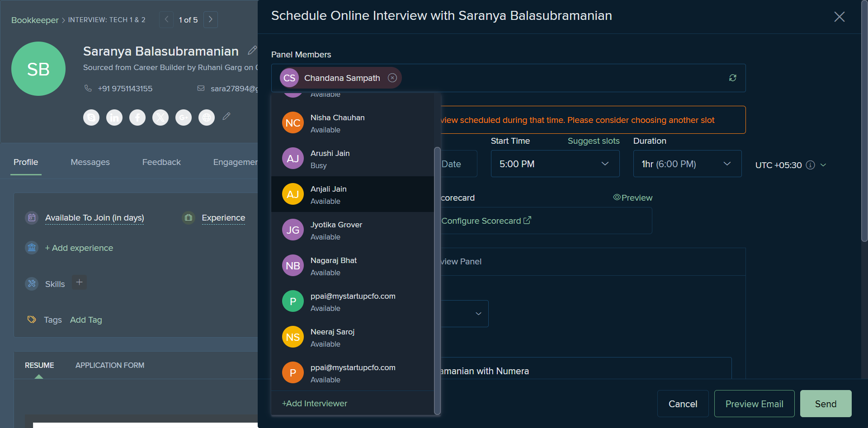This screenshot has height=428, width=868.
Task: Close the Schedule Online Interview dialog
Action: point(839,17)
